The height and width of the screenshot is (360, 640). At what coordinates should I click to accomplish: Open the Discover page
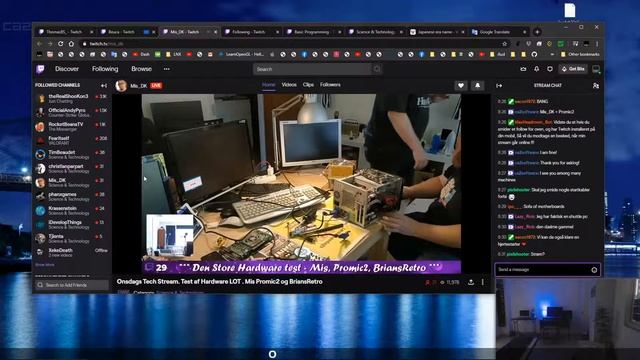point(67,69)
